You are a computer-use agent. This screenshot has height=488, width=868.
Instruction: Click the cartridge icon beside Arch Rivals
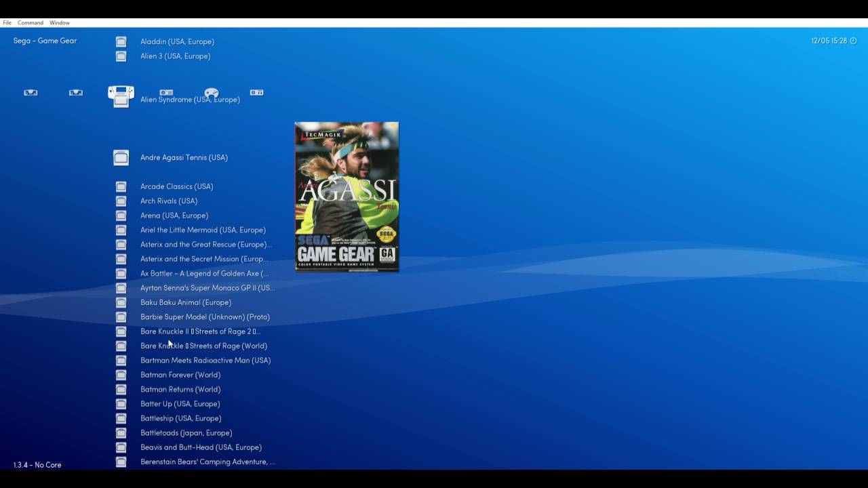(121, 201)
